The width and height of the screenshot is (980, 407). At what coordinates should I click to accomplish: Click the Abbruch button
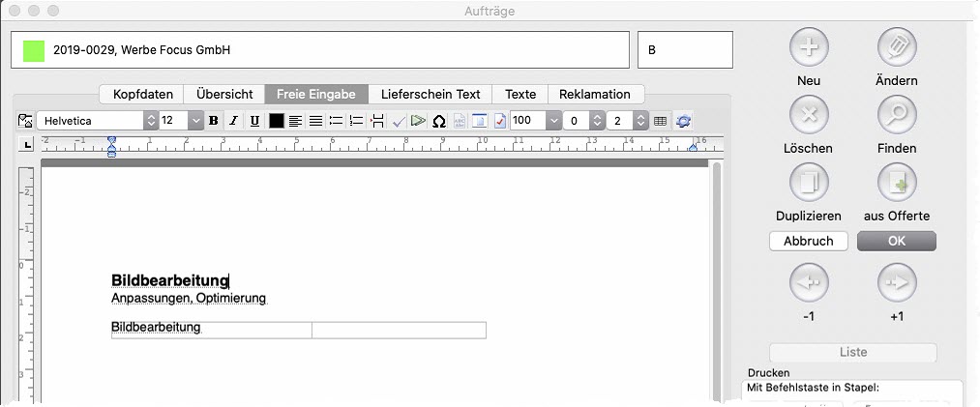tap(809, 241)
